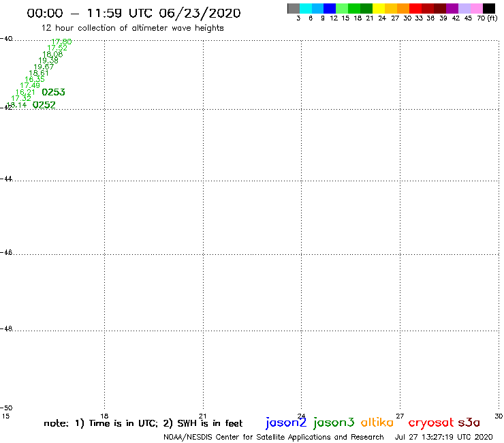Click the -46 latitude axis label

tap(6, 252)
